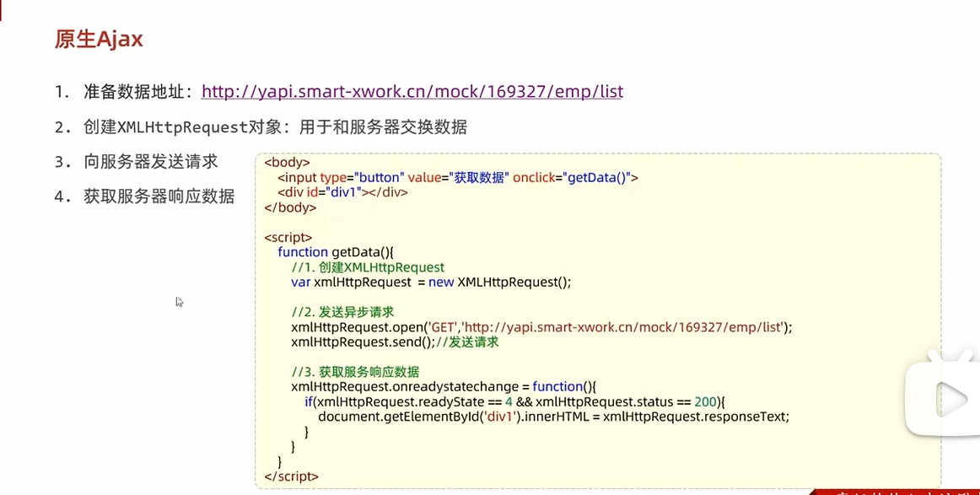Viewport: 980px width, 495px height.
Task: Click the input type="button" code line
Action: click(x=458, y=177)
